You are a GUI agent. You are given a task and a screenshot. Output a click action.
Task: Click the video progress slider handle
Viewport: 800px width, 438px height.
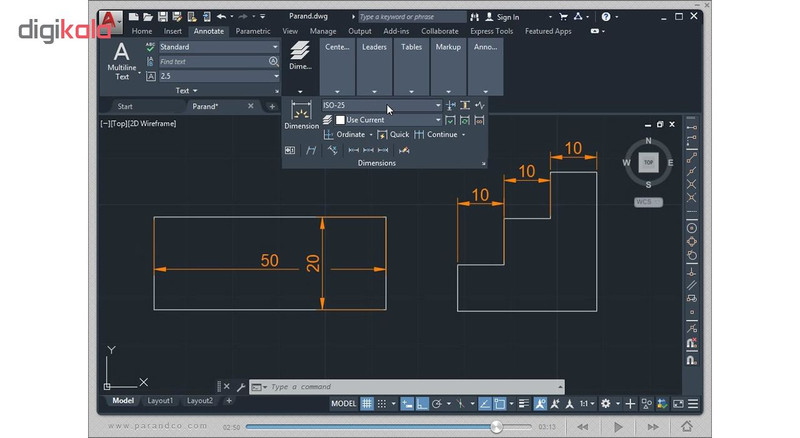click(496, 427)
